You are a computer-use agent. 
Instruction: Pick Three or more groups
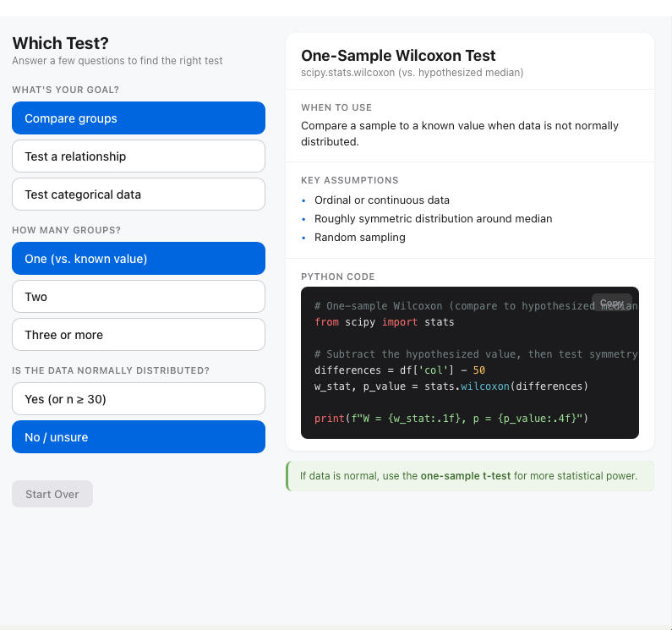coord(139,335)
